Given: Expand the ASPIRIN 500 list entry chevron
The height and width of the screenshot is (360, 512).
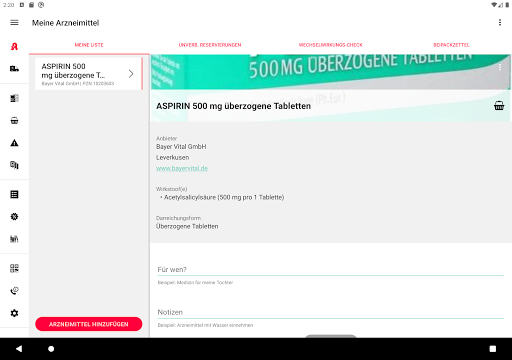Looking at the screenshot, I should [x=131, y=74].
